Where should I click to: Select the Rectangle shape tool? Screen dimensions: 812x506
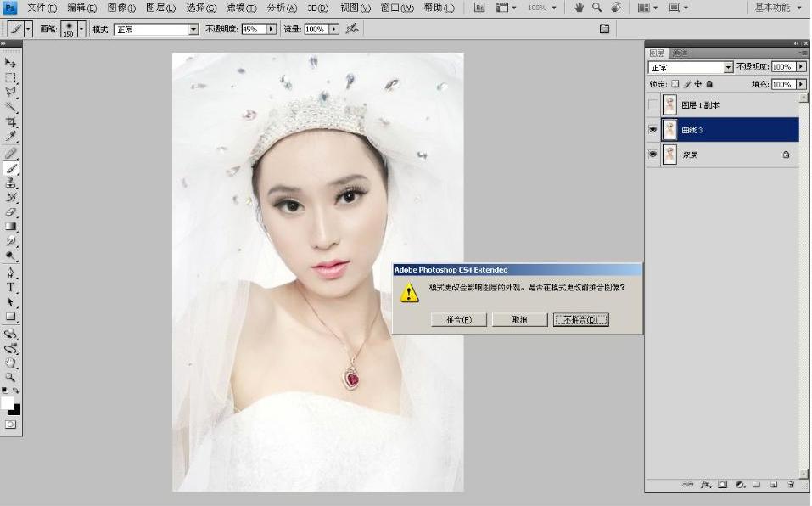(10, 317)
